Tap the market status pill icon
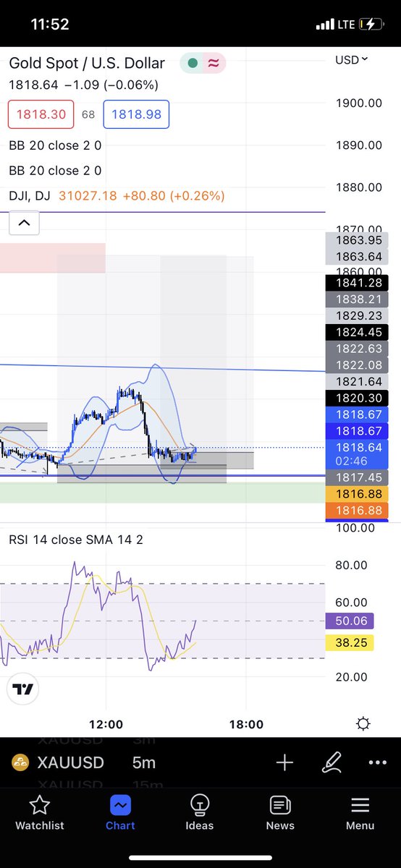 click(x=203, y=63)
